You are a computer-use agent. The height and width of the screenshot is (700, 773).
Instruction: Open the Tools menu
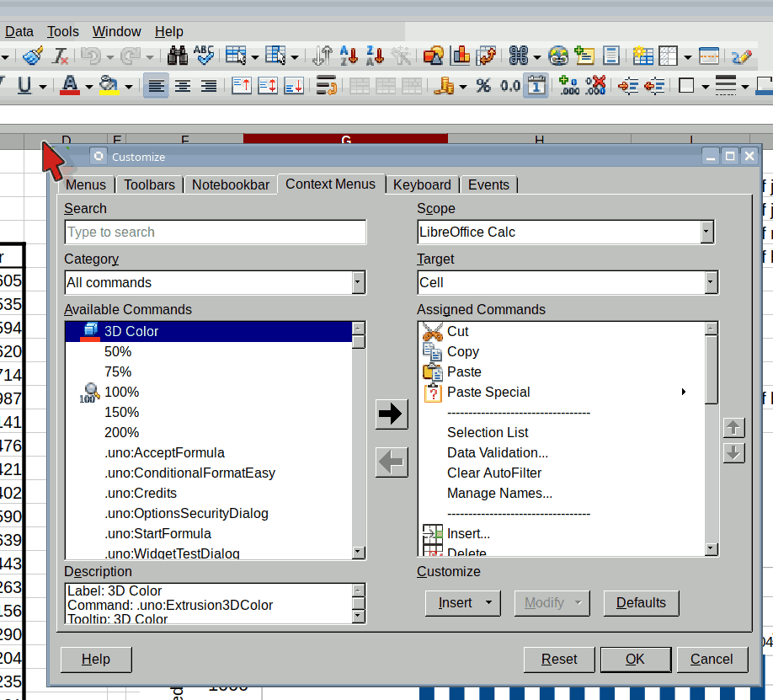click(x=63, y=31)
